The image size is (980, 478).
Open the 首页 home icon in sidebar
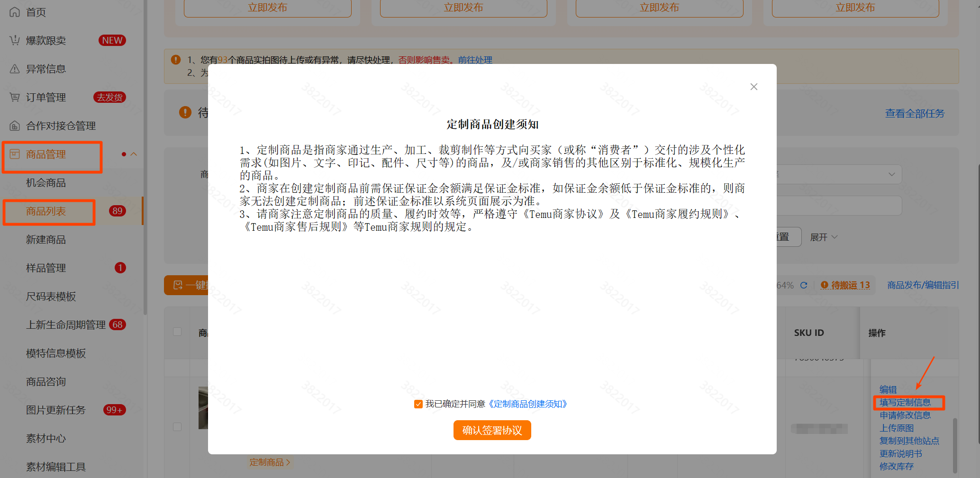(14, 12)
